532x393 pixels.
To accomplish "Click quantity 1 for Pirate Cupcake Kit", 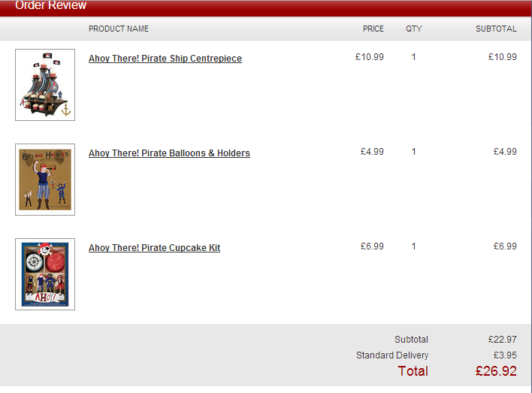I will [x=413, y=246].
